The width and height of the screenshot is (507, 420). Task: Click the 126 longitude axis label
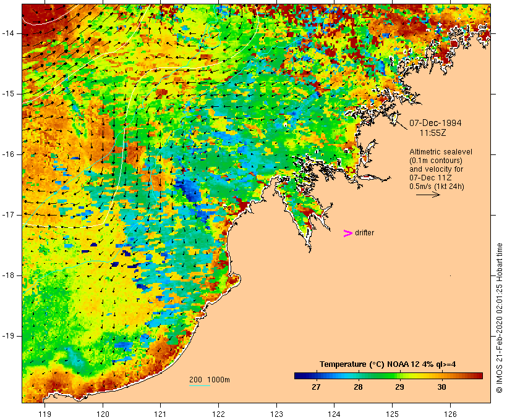coord(450,414)
